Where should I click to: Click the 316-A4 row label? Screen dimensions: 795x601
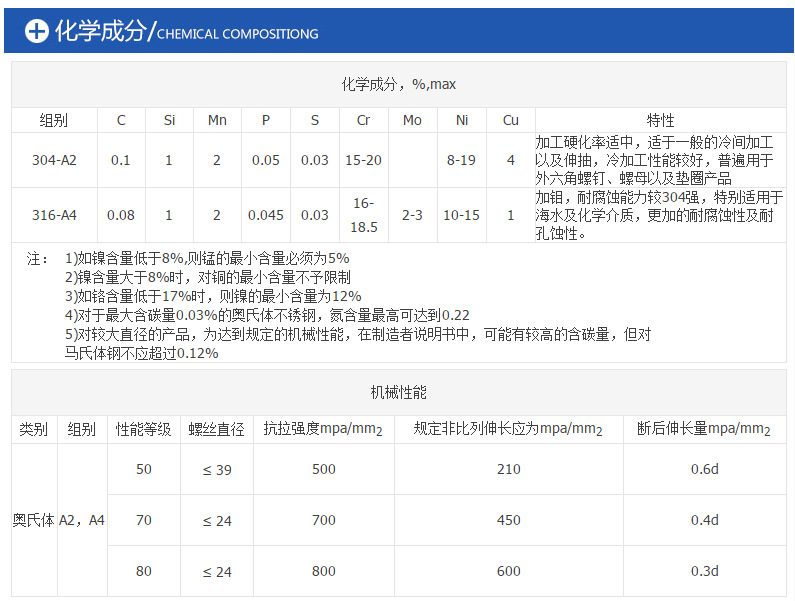tap(54, 215)
